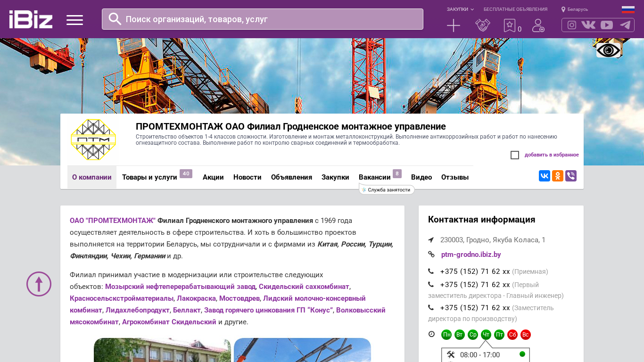The width and height of the screenshot is (644, 362).
Task: Select Tuesday (Вт) day circle
Action: tap(460, 335)
